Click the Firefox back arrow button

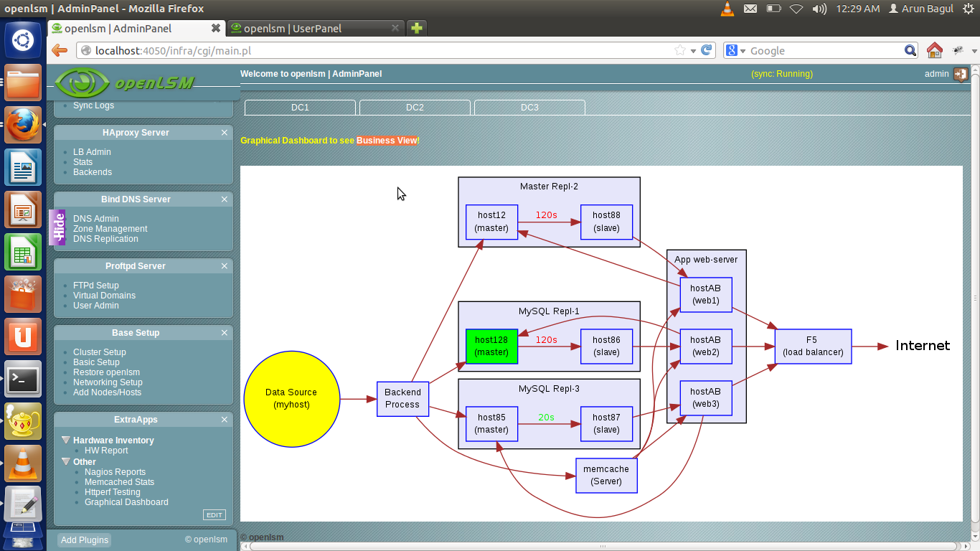click(60, 50)
